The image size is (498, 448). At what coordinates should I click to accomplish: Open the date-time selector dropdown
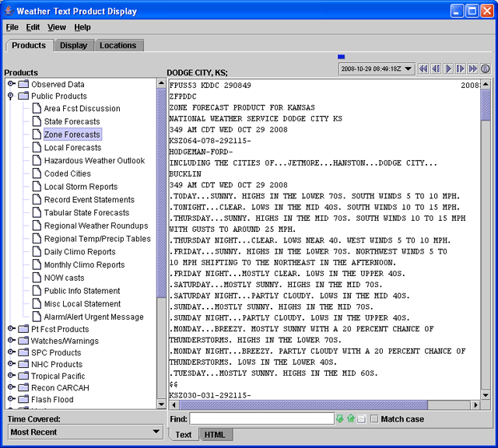(409, 69)
